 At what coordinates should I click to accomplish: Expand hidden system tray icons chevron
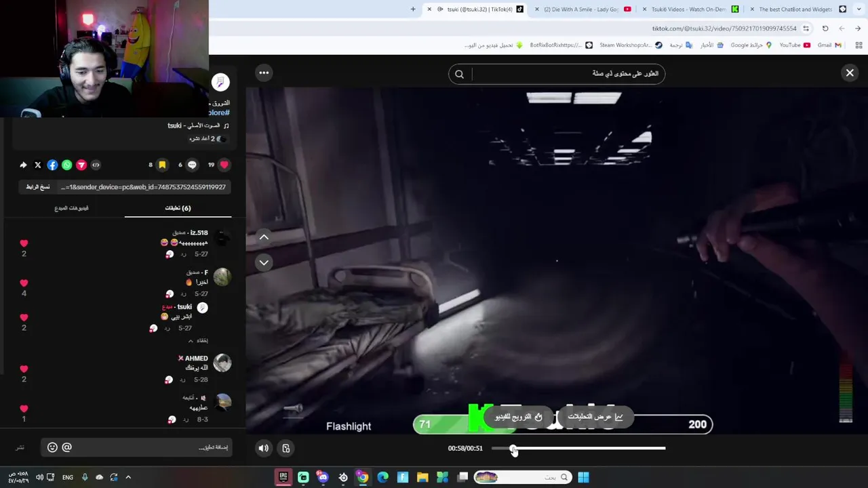click(x=128, y=477)
